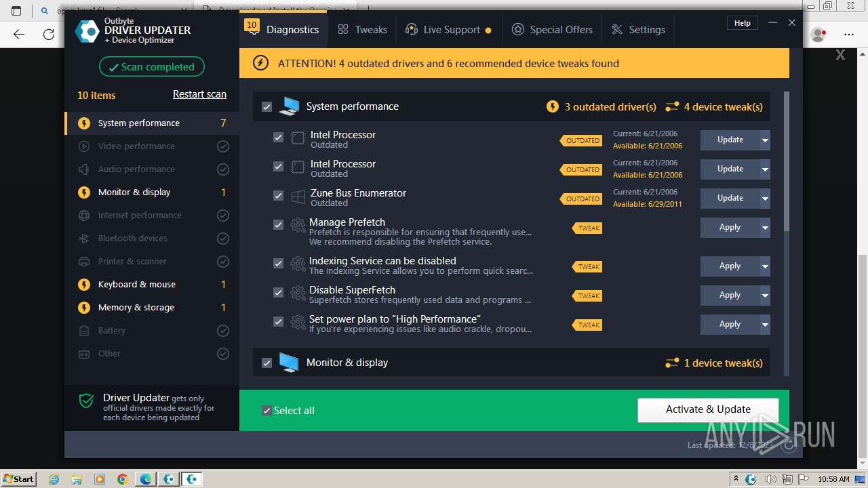
Task: Click the Keyboard & mouse lightning icon
Action: point(84,285)
